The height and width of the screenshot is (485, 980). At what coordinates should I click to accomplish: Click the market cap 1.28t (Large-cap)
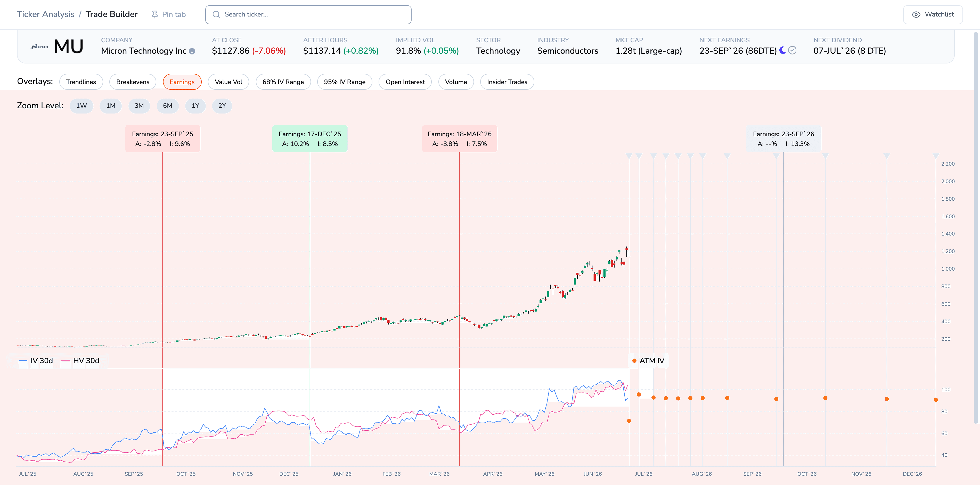(649, 51)
